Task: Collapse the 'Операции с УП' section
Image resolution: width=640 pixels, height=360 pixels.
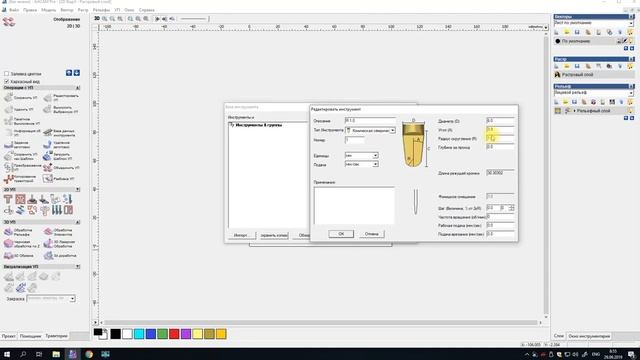Action: click(78, 88)
